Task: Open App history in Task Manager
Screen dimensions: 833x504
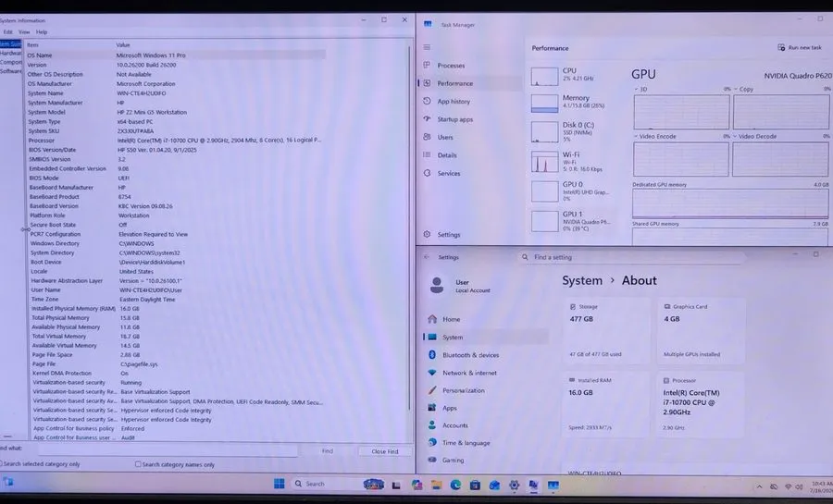Action: 454,102
